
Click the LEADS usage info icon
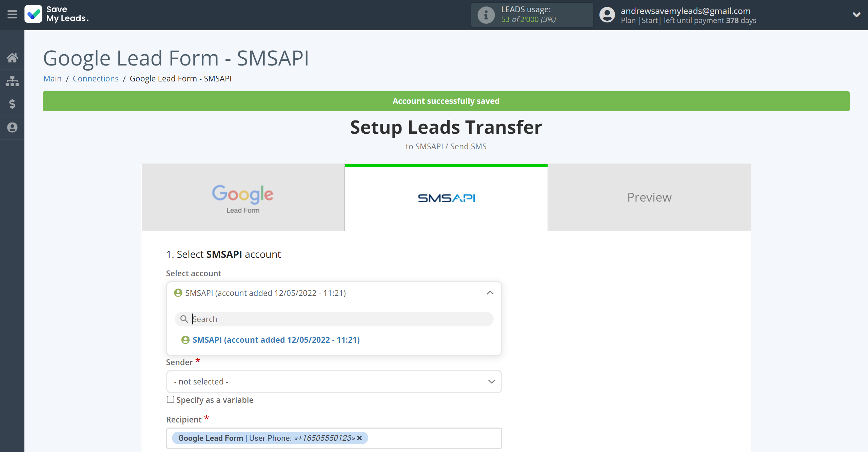[486, 15]
